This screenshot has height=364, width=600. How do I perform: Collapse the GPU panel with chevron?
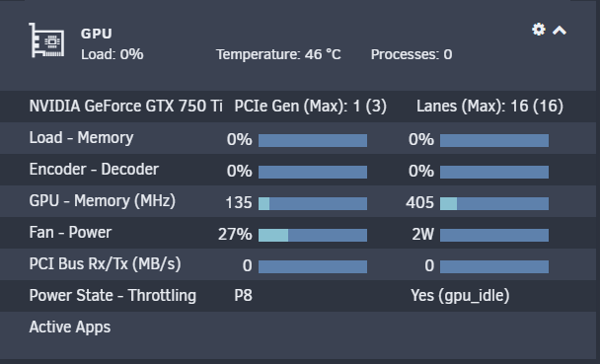(560, 31)
